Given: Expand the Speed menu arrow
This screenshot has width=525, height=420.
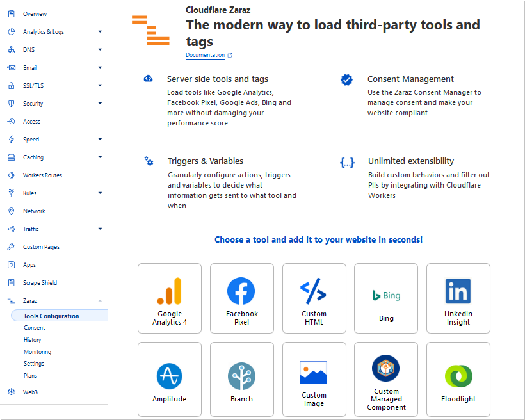Looking at the screenshot, I should (100, 139).
